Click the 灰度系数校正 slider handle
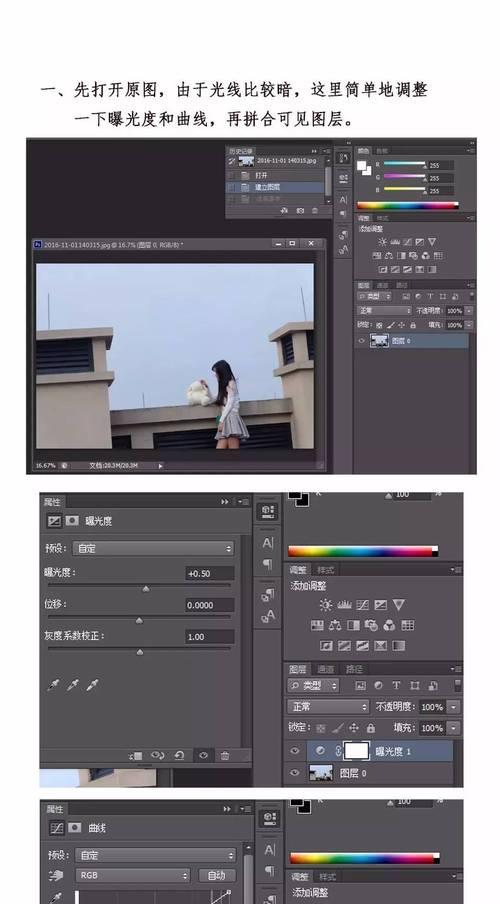Image resolution: width=500 pixels, height=904 pixels. click(140, 652)
